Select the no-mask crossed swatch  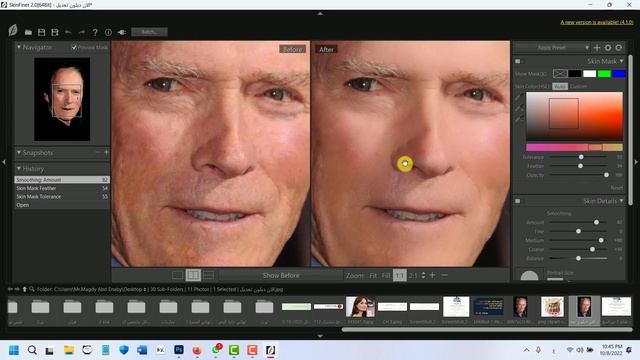pyautogui.click(x=560, y=73)
